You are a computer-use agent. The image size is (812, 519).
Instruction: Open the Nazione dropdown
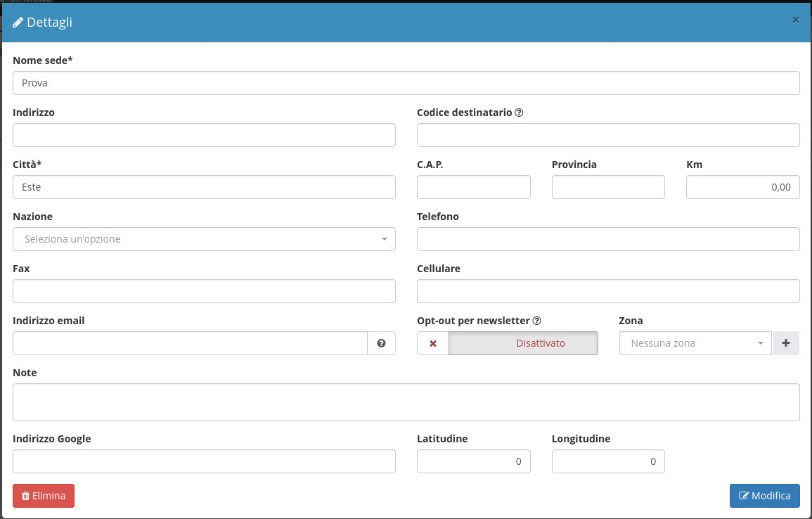click(x=204, y=239)
